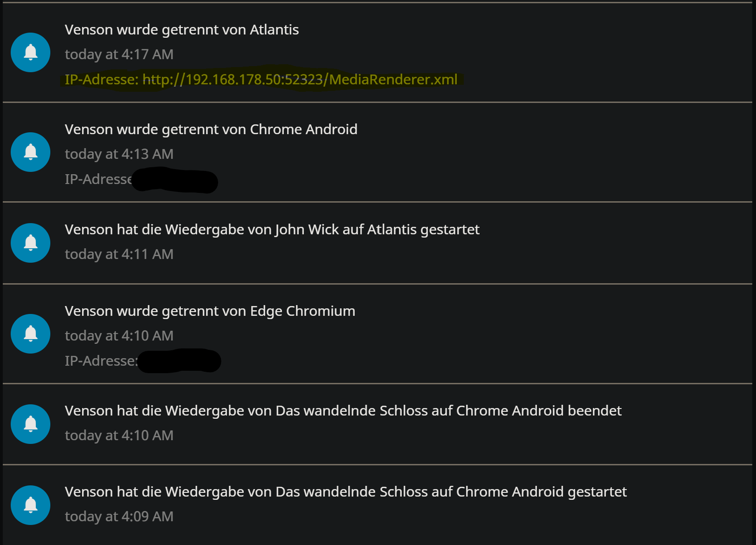This screenshot has width=756, height=545.
Task: Select the bell icon for Chrome Android disconnect alert
Action: coord(30,152)
